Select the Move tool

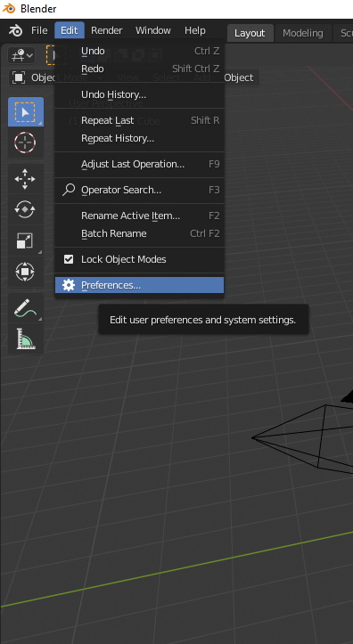pos(25,179)
